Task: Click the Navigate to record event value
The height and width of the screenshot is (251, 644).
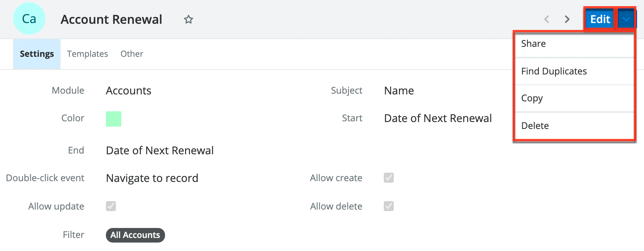Action: [x=152, y=178]
